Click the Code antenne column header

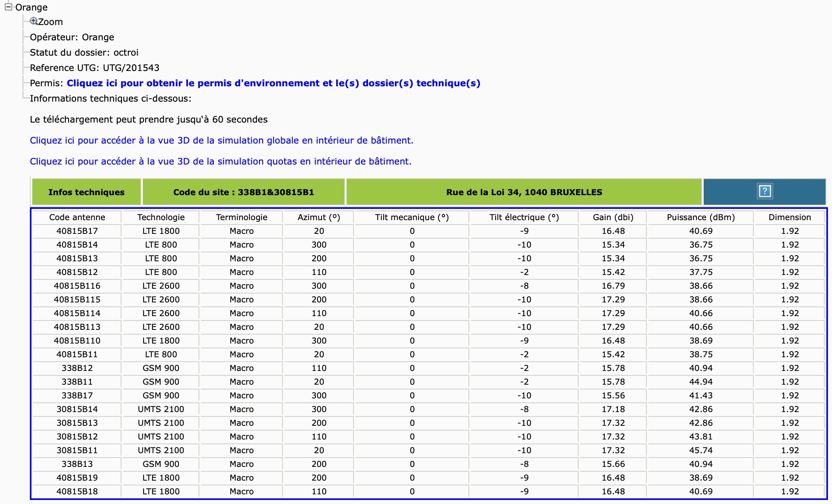pos(77,217)
